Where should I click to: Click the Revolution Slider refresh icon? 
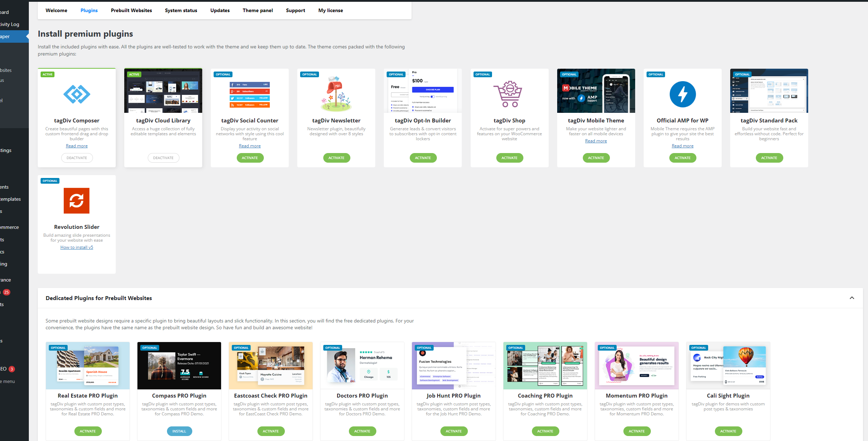(77, 201)
